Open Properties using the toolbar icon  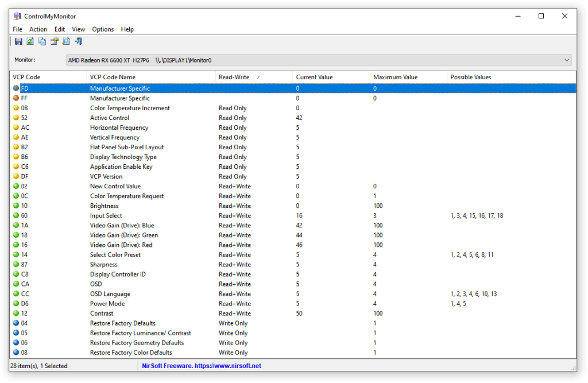point(55,41)
